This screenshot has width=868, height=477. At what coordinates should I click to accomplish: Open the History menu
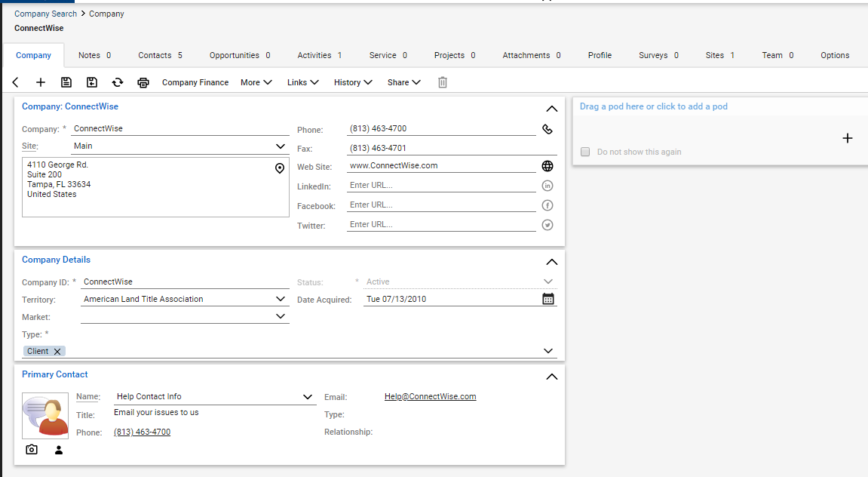tap(353, 82)
